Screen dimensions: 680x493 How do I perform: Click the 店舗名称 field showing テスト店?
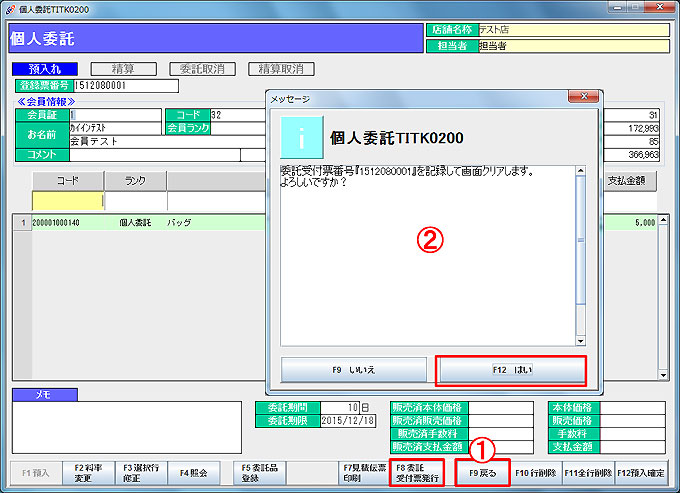[574, 30]
